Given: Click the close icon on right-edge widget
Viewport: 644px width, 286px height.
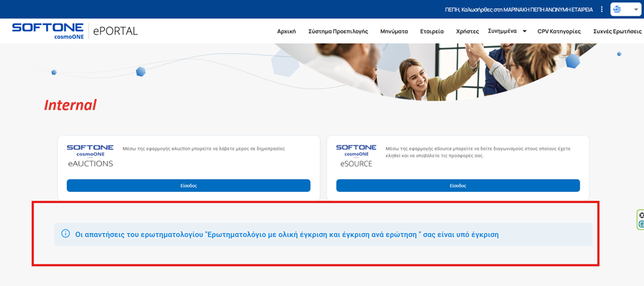Looking at the screenshot, I should [641, 215].
